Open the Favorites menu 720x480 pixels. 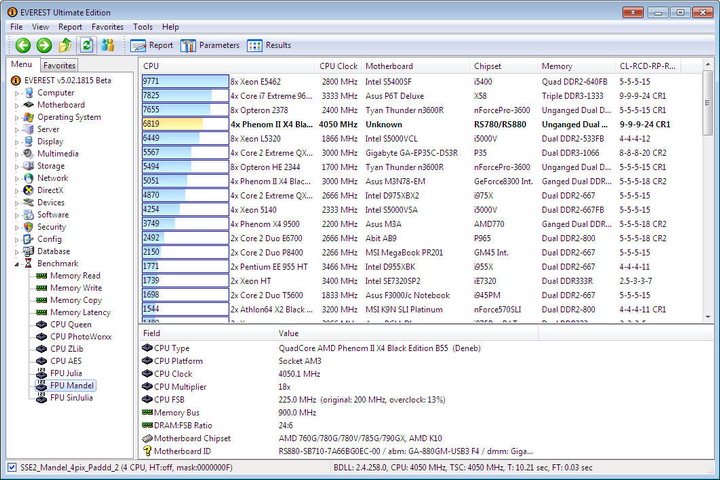[107, 27]
